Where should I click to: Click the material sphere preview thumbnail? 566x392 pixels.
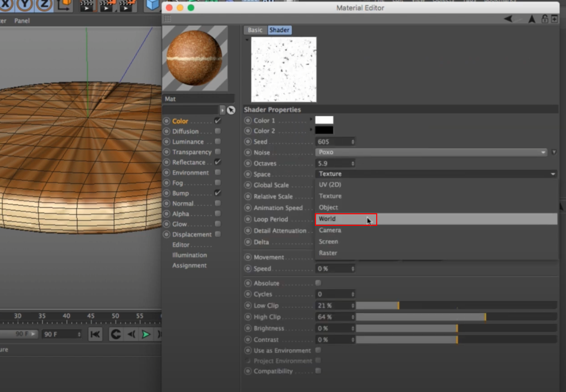tap(195, 58)
